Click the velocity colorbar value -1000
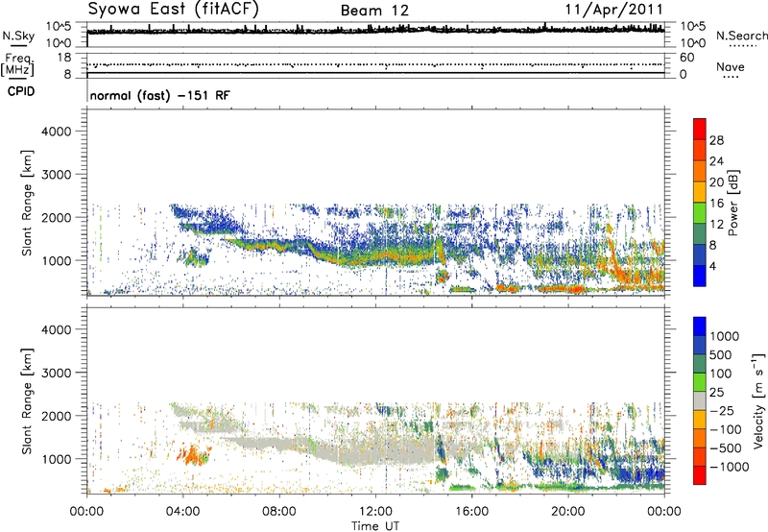The height and width of the screenshot is (532, 768). pyautogui.click(x=729, y=467)
